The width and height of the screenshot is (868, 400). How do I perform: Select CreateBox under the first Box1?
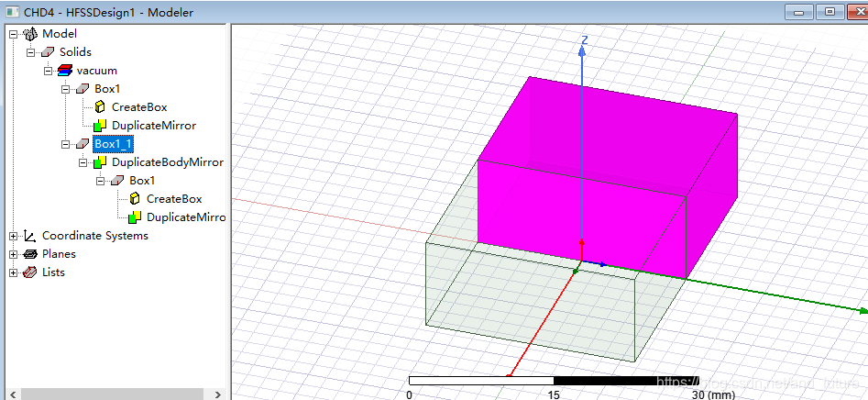point(139,107)
